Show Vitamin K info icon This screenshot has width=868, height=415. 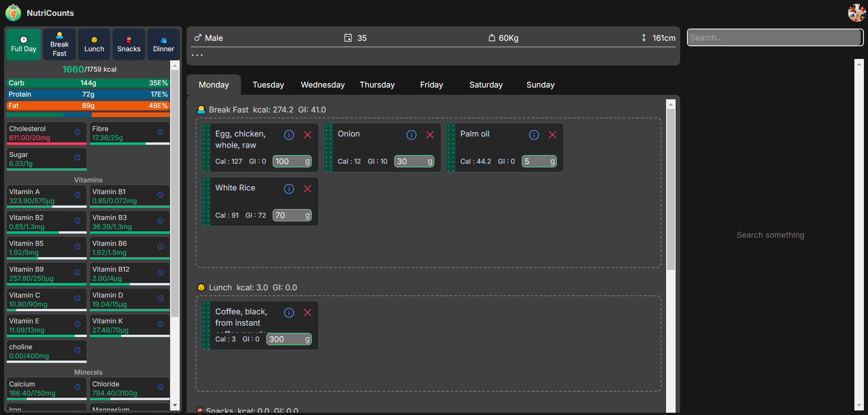coord(161,324)
